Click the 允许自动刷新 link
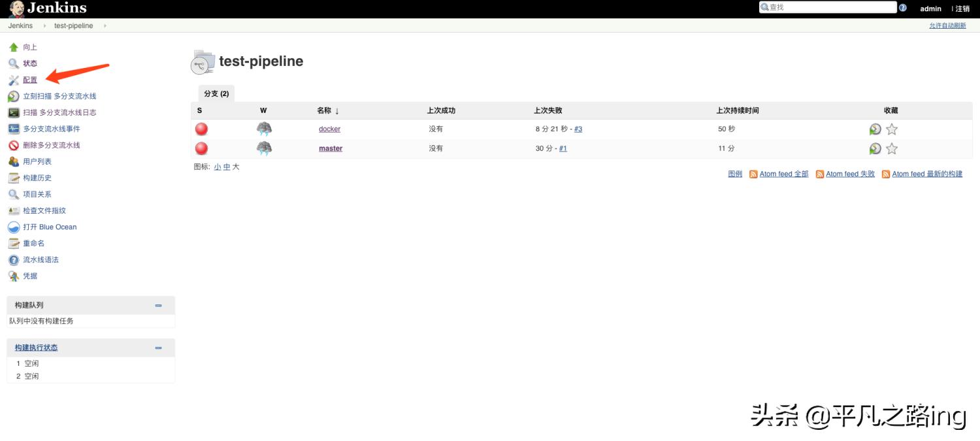The image size is (980, 441). point(947,25)
